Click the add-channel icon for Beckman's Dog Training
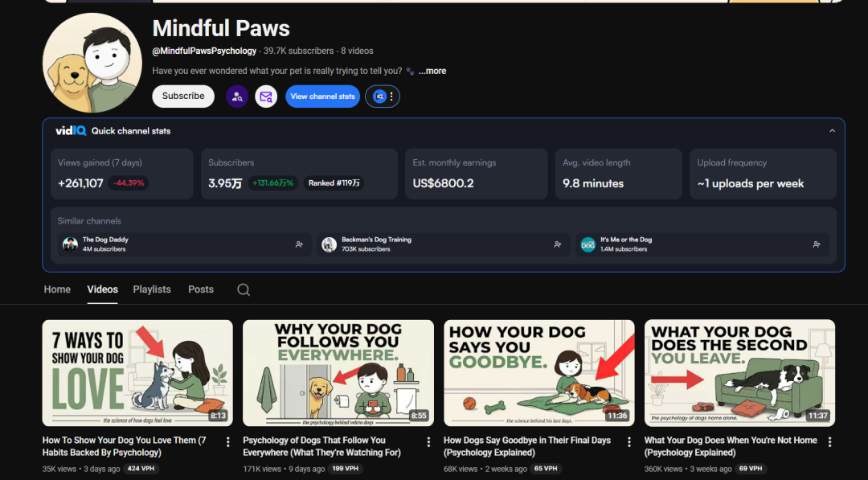868x480 pixels. click(x=558, y=244)
